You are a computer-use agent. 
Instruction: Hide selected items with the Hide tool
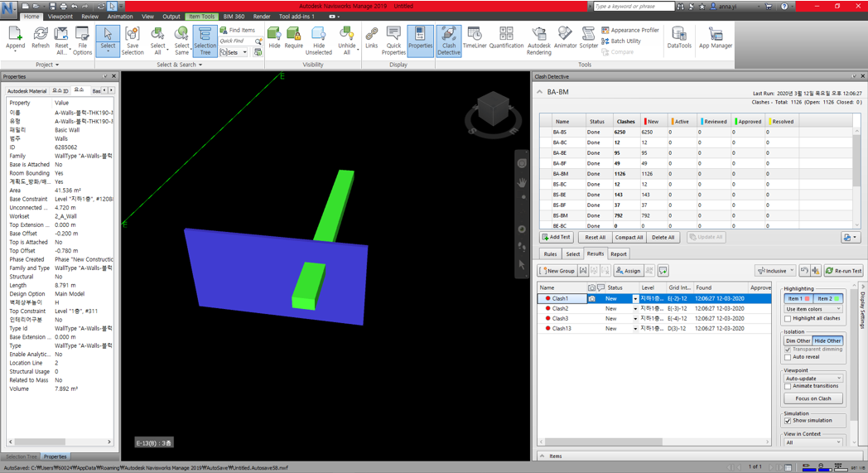click(274, 37)
